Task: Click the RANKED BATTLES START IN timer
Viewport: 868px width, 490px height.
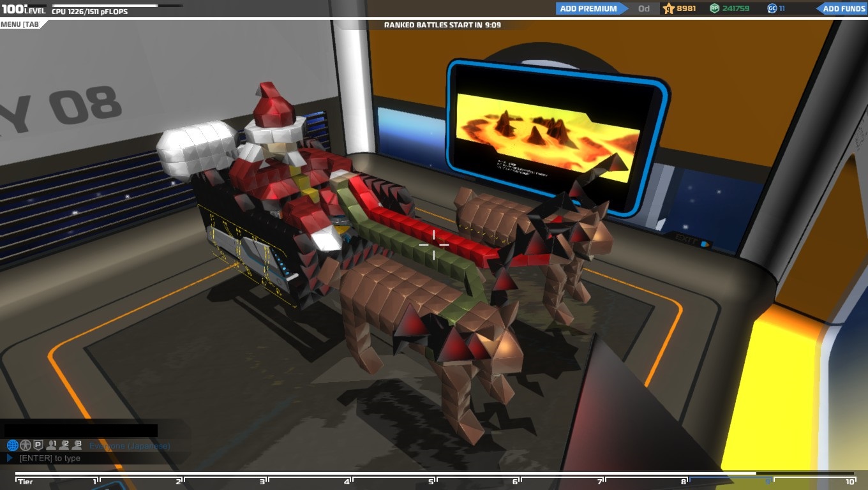Action: coord(442,25)
